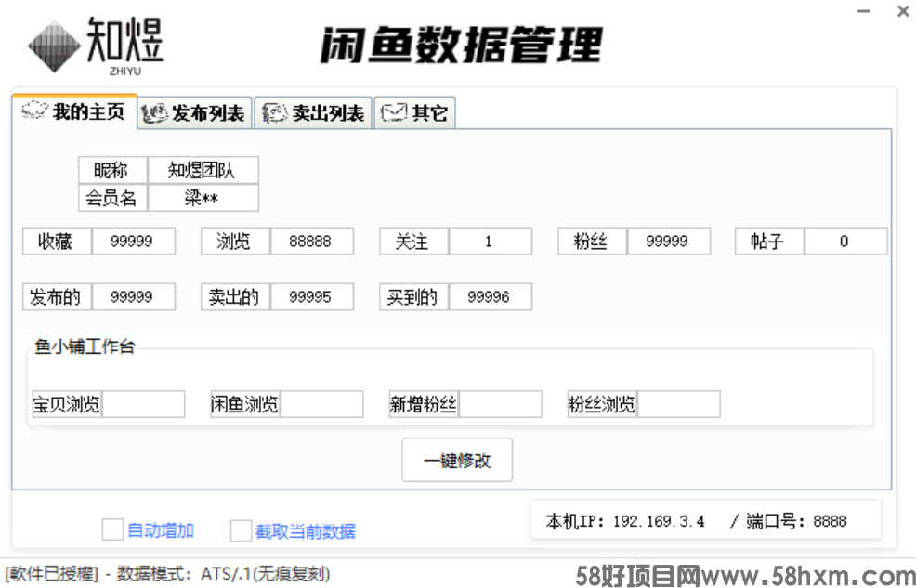Switch to the 我的主页 tab

click(x=74, y=111)
